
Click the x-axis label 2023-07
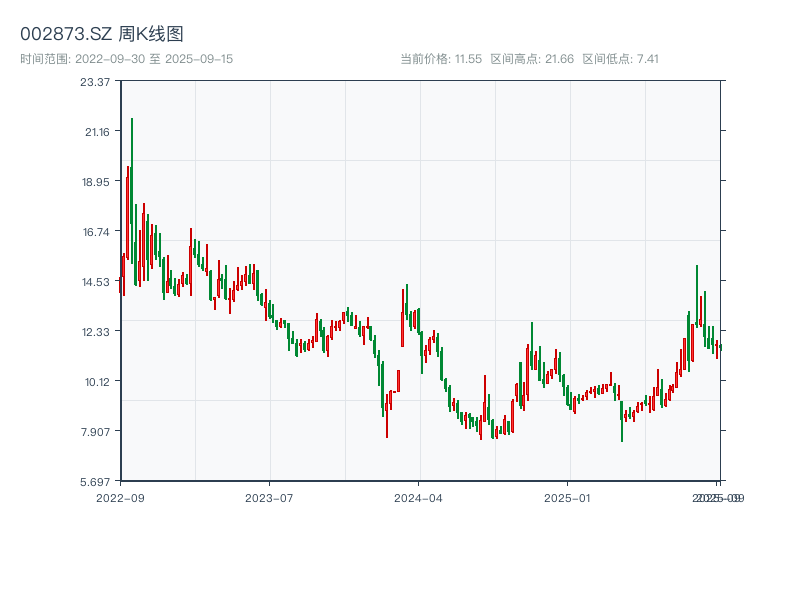coord(269,498)
